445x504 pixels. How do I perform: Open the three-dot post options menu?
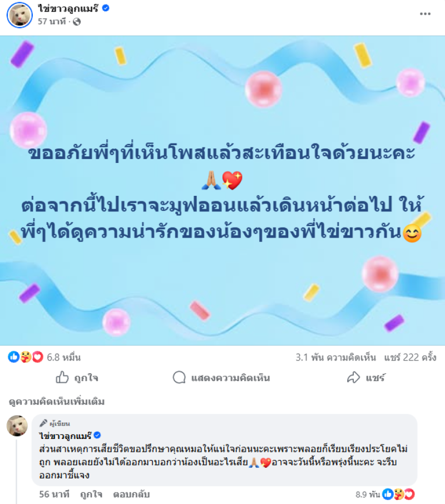point(425,14)
